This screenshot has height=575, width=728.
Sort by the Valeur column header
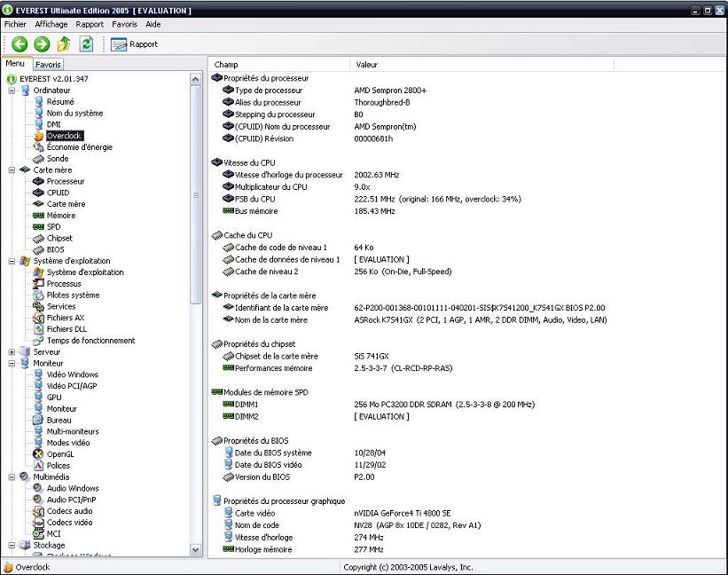click(481, 65)
